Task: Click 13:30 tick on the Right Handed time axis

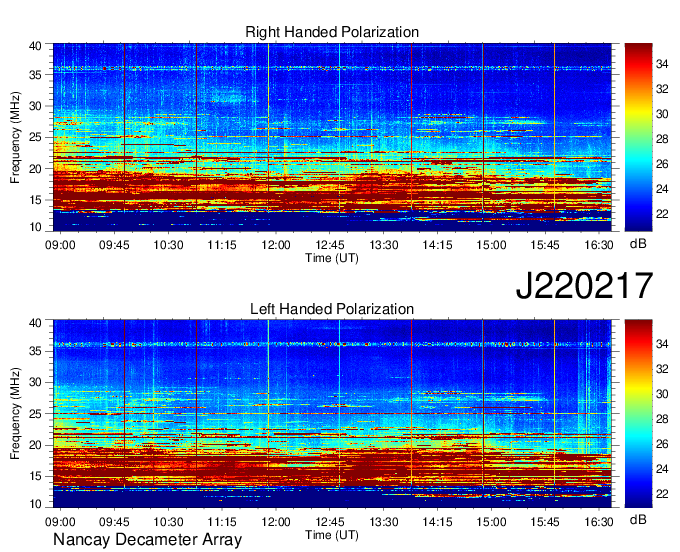Action: click(x=384, y=245)
